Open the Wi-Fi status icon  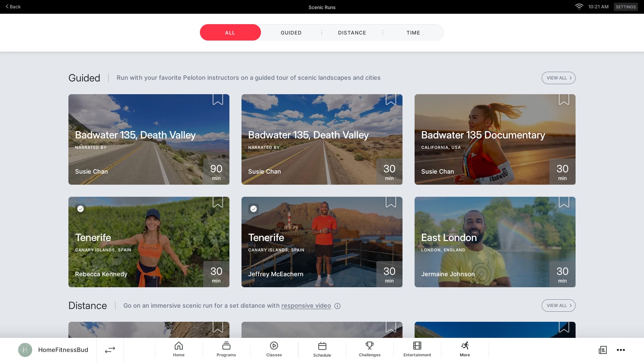pyautogui.click(x=579, y=7)
